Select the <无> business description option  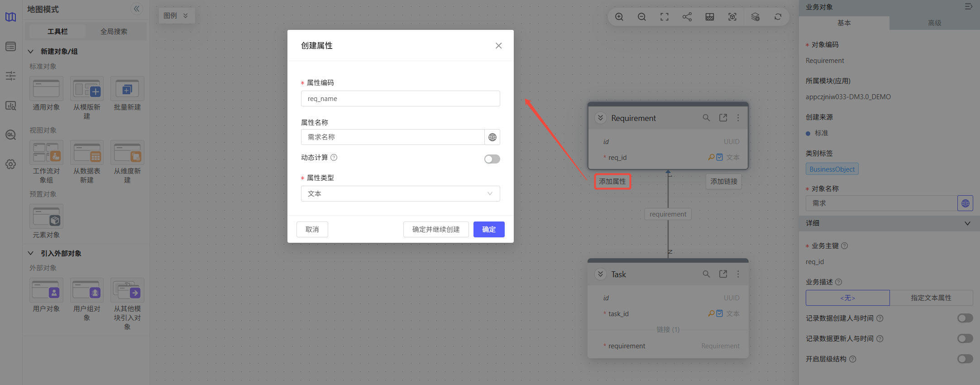(x=848, y=298)
